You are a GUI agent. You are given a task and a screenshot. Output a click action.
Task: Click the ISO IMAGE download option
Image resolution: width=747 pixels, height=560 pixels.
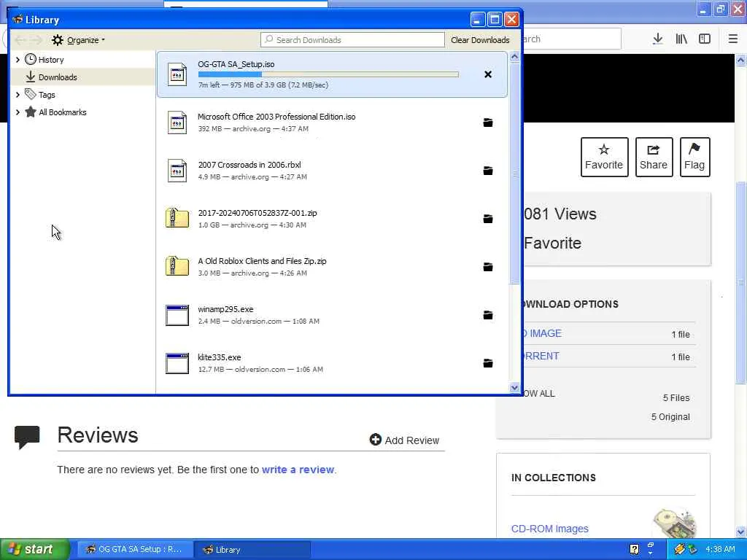(543, 333)
